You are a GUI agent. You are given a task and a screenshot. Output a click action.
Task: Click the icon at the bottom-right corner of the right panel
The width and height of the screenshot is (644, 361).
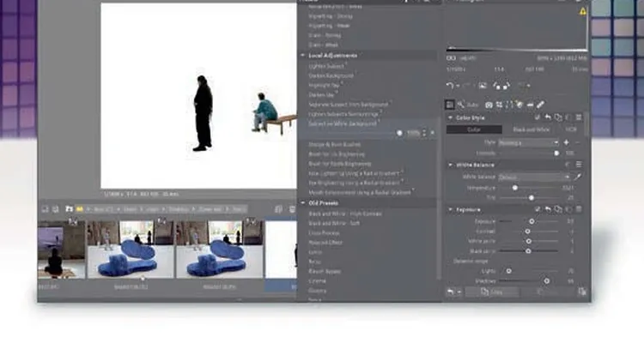582,292
